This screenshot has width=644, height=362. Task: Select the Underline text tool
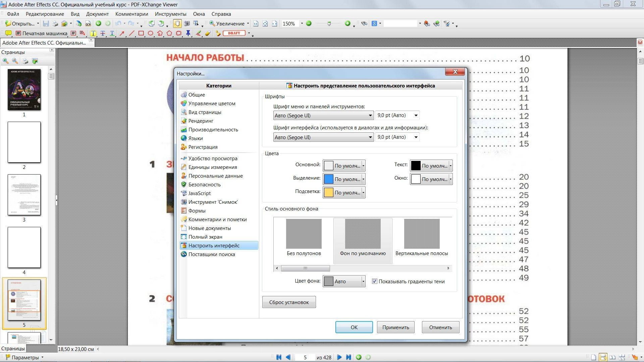(x=112, y=33)
